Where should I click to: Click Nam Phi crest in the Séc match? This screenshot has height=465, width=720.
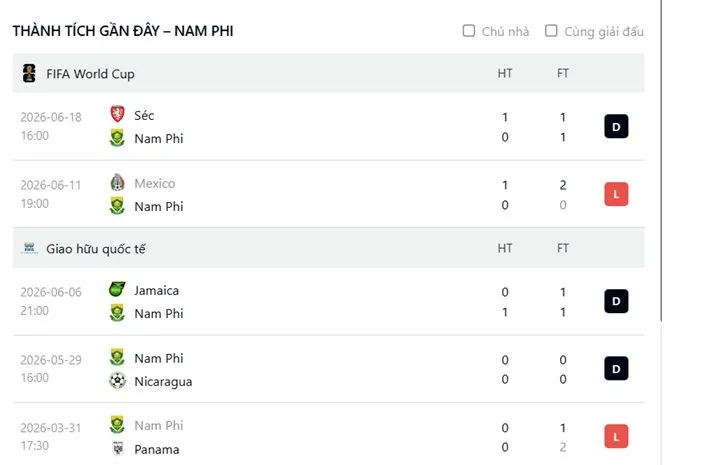(x=118, y=138)
